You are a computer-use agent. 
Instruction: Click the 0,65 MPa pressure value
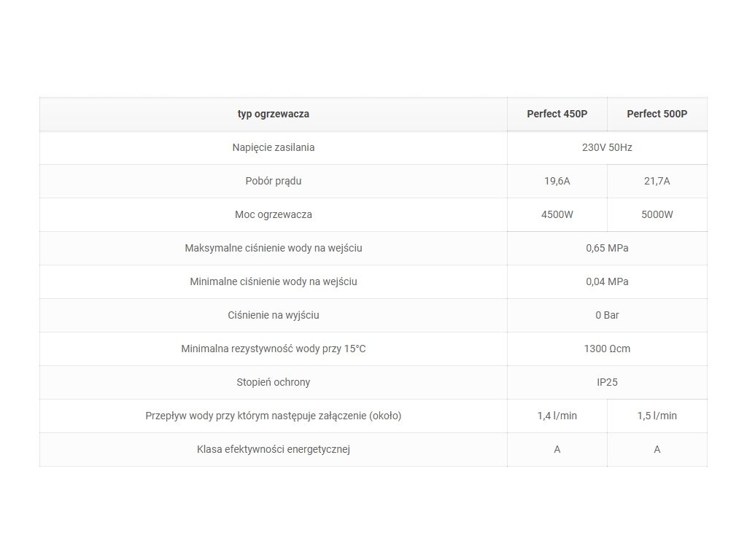tap(607, 248)
